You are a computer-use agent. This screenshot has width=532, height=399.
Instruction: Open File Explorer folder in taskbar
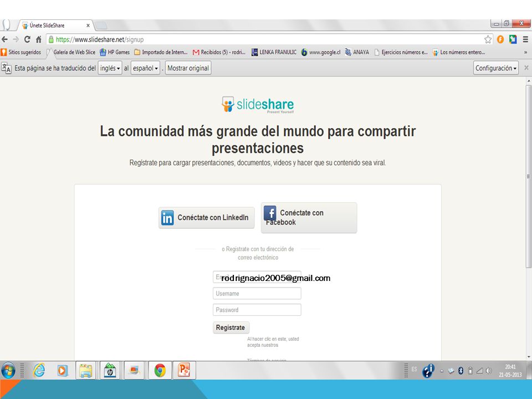point(86,370)
